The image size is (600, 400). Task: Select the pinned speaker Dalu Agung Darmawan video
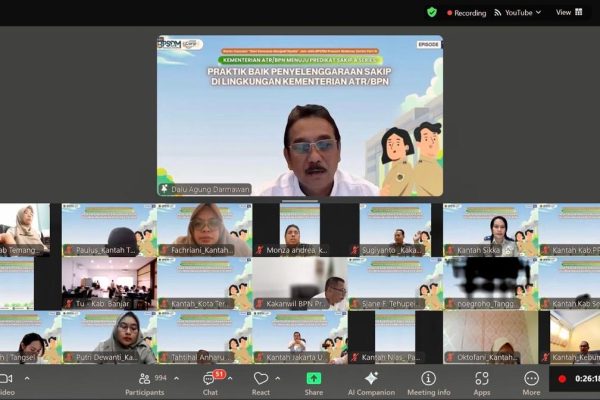click(x=300, y=116)
